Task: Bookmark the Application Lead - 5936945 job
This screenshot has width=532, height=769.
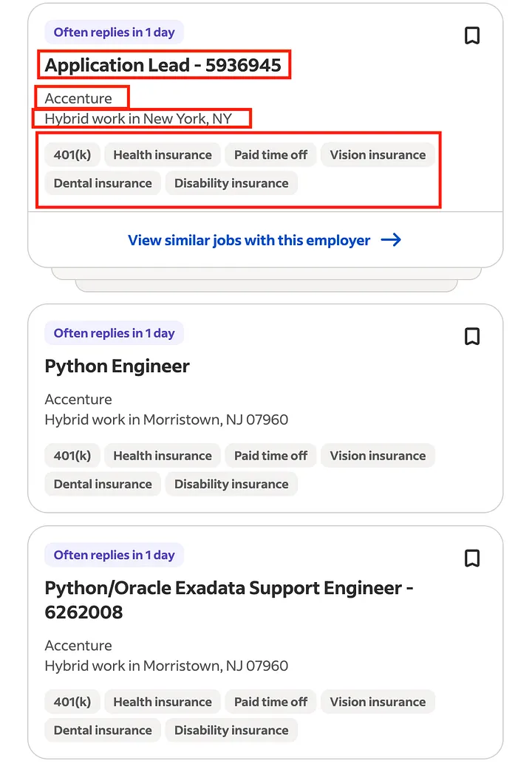Action: (472, 35)
